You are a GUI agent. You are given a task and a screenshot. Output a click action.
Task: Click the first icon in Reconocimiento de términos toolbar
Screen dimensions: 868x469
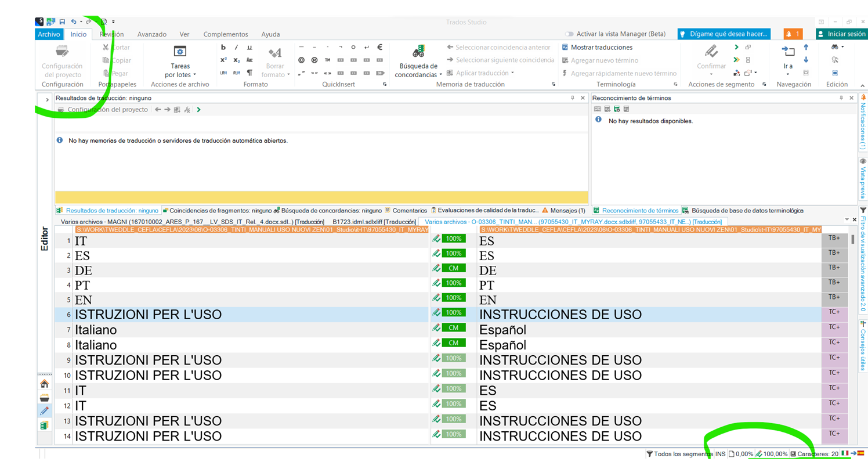(x=598, y=109)
